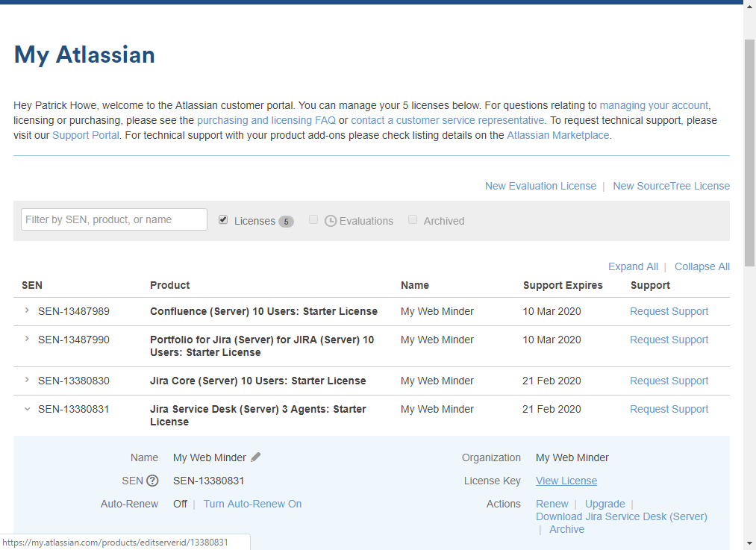This screenshot has height=550, width=756.
Task: Open purchasing and licensing FAQ link
Action: tap(266, 120)
